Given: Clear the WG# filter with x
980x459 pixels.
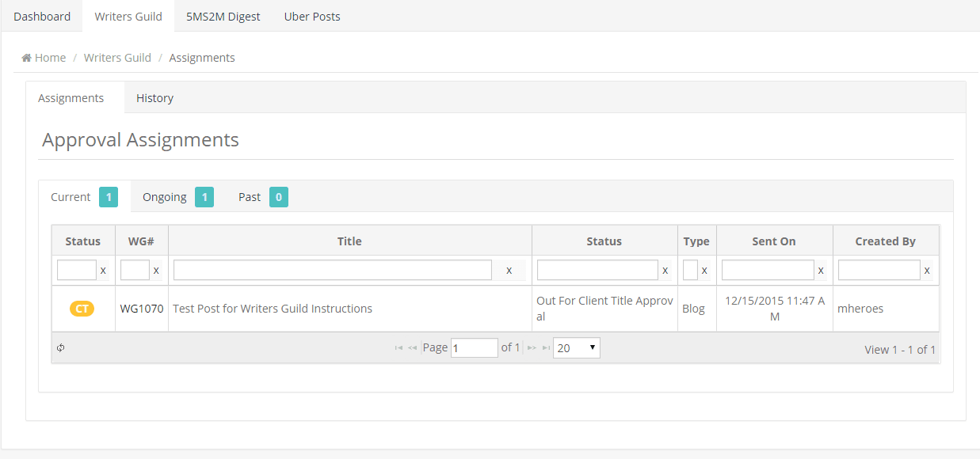Looking at the screenshot, I should 156,271.
